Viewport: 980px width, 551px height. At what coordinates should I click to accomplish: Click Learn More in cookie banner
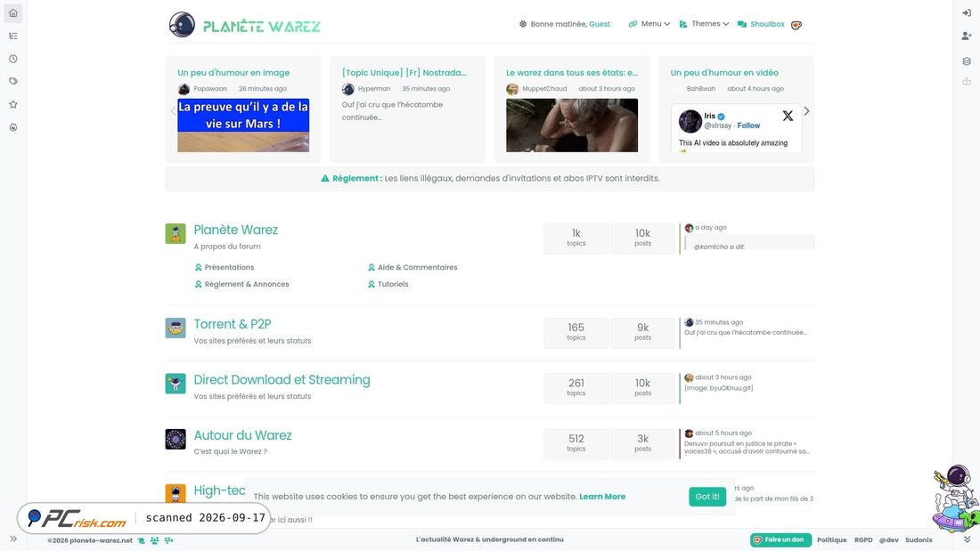602,497
